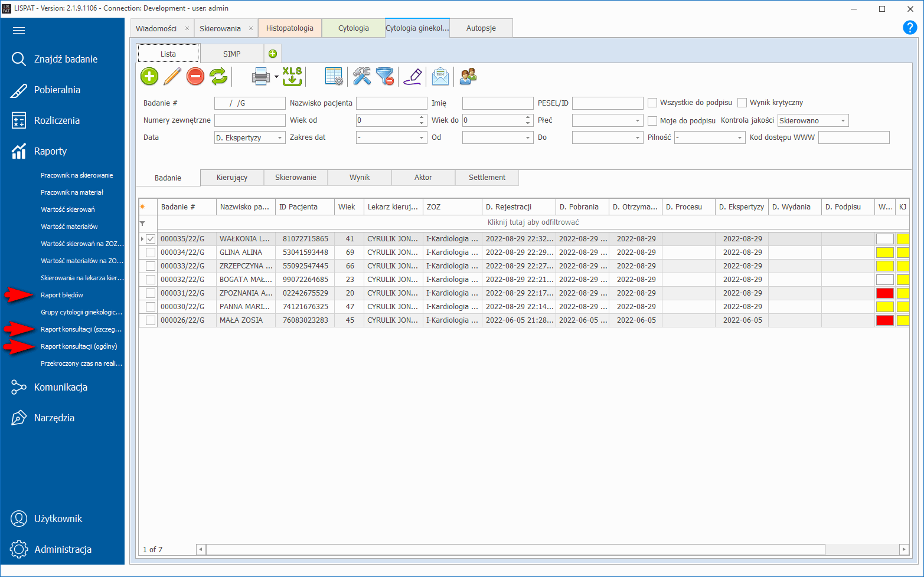Refresh the list with green arrows icon
Viewport: 924px width, 577px height.
218,76
